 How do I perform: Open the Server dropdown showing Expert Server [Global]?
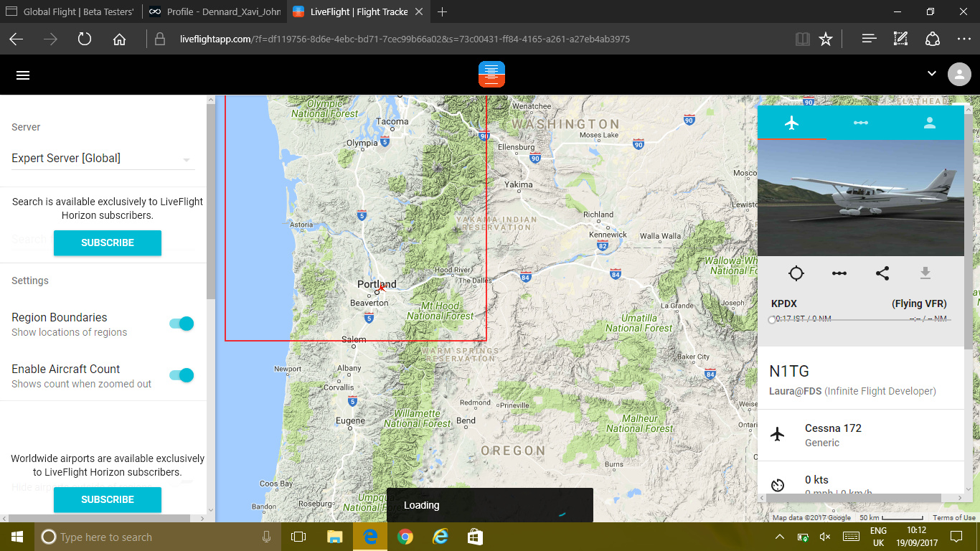103,158
